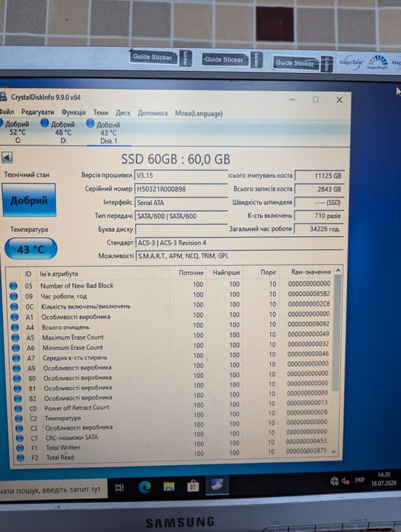Open the Редагувати menu
This screenshot has width=401, height=532.
click(37, 112)
